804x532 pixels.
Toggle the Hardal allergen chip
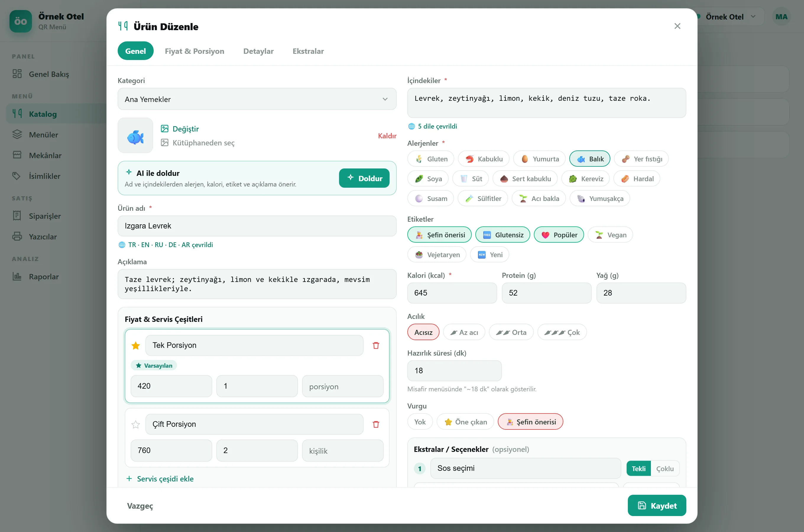click(637, 179)
